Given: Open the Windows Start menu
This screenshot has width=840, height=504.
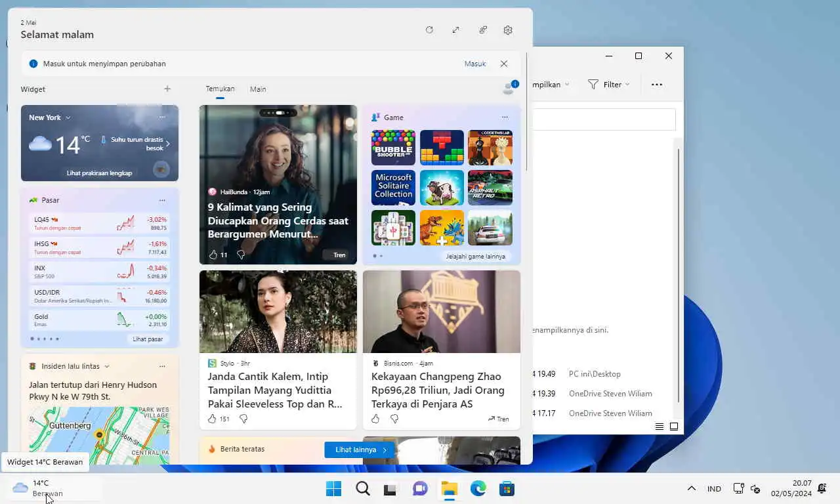Looking at the screenshot, I should 333,488.
